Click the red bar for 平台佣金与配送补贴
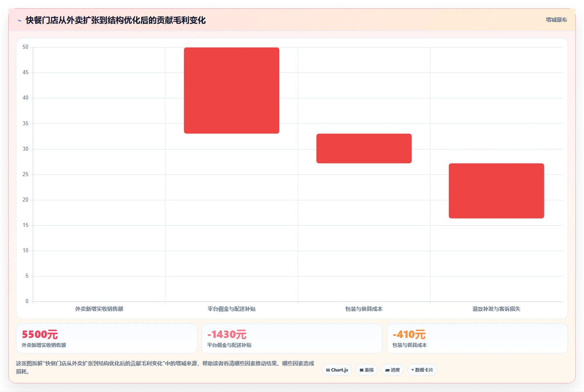Viewport: 584px width, 392px height. (231, 91)
